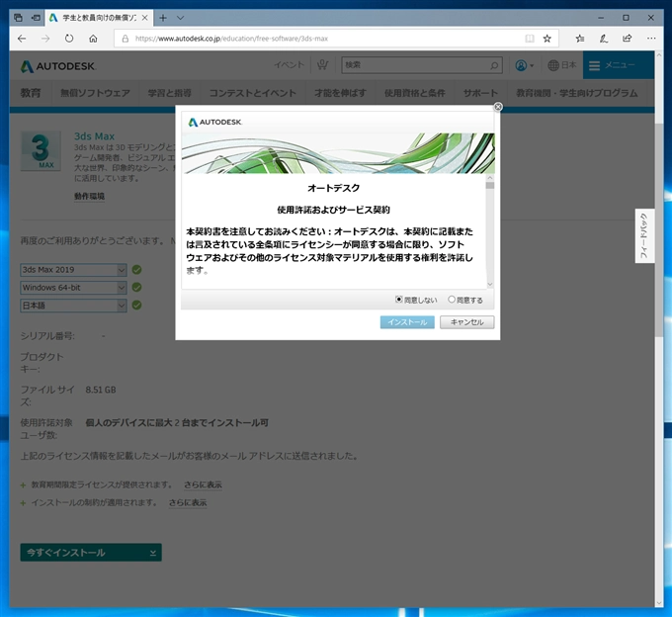Image resolution: width=672 pixels, height=617 pixels.
Task: Go to the browser home page icon
Action: (x=93, y=39)
